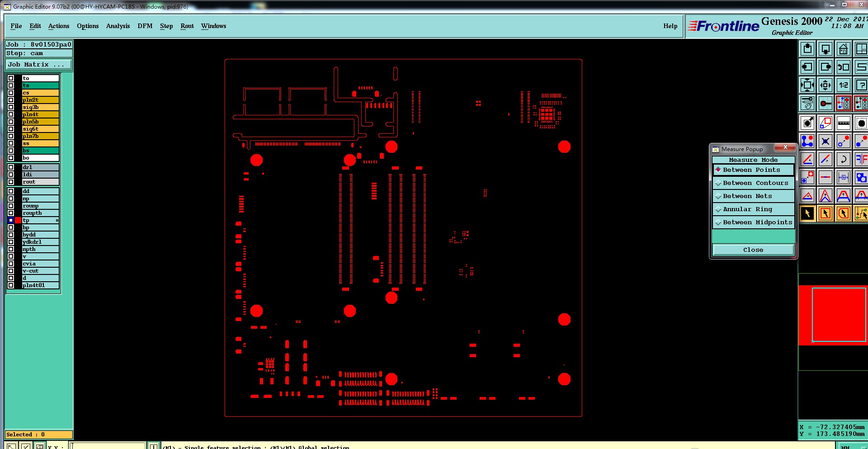Open the Actions menu
Screen dimensions: 868x449
[x=59, y=26]
